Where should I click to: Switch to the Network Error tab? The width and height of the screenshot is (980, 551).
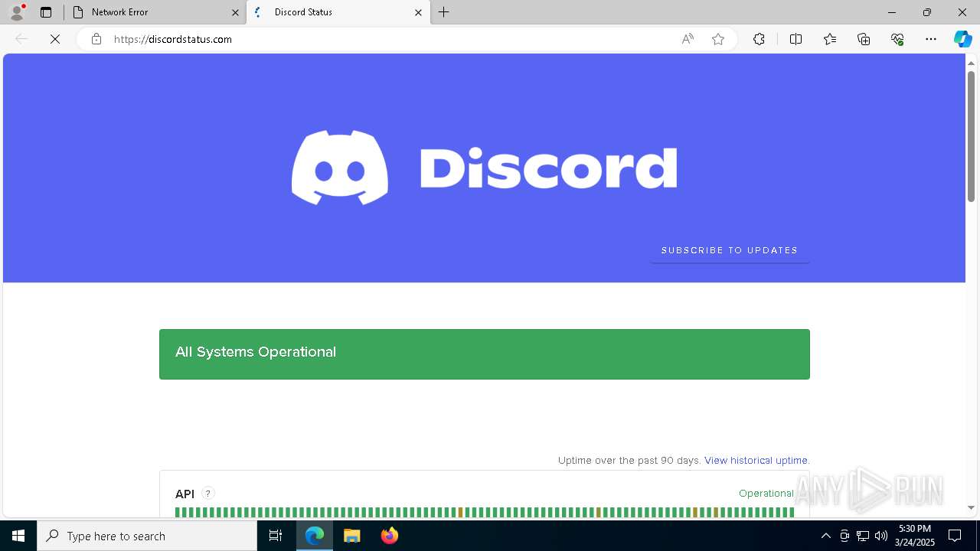coord(155,12)
